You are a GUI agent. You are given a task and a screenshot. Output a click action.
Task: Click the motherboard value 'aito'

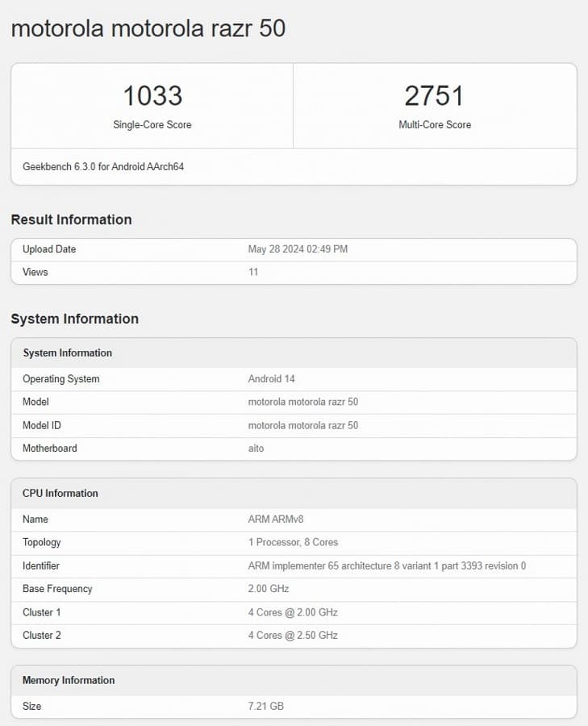pyautogui.click(x=256, y=448)
